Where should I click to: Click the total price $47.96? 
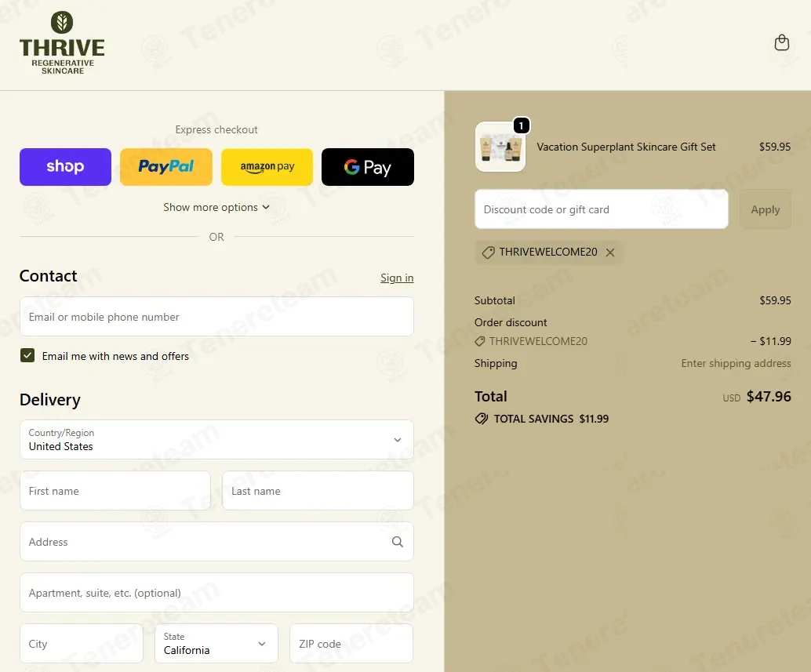tap(769, 397)
